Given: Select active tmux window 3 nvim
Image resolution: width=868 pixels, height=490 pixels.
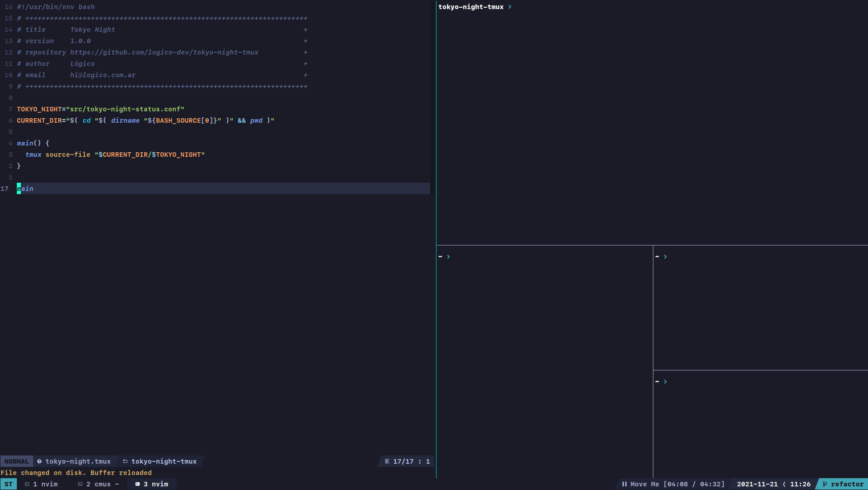Looking at the screenshot, I should 152,484.
